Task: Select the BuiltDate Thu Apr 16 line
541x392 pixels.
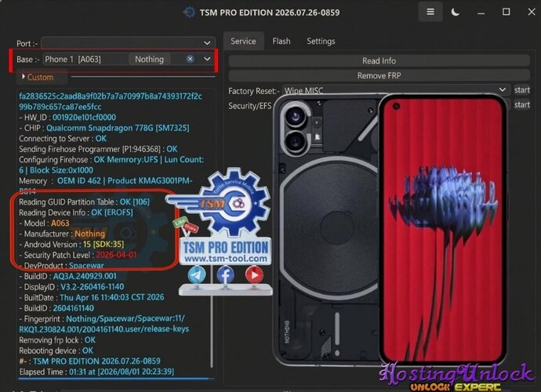Action: [92, 297]
